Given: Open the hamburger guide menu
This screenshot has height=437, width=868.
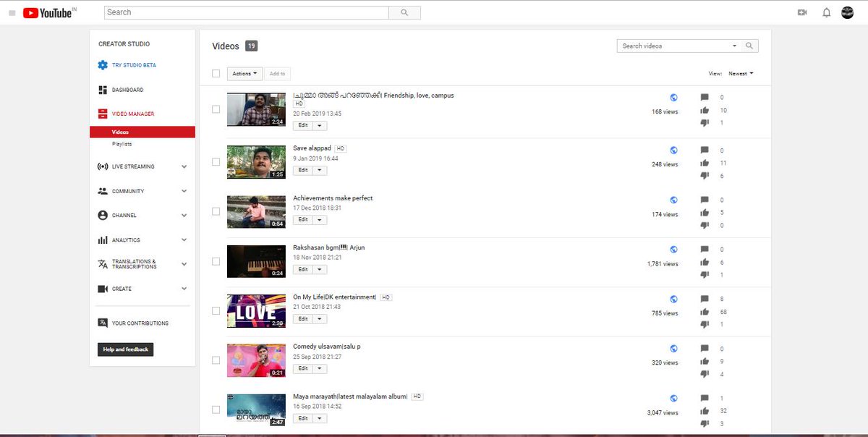Looking at the screenshot, I should [x=12, y=13].
